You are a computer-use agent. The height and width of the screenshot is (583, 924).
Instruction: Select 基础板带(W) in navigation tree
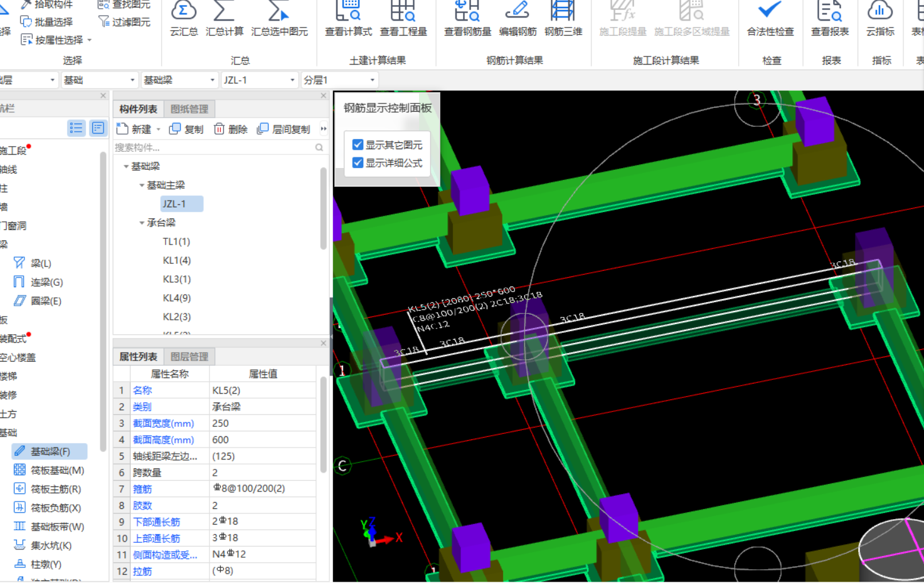pos(49,527)
